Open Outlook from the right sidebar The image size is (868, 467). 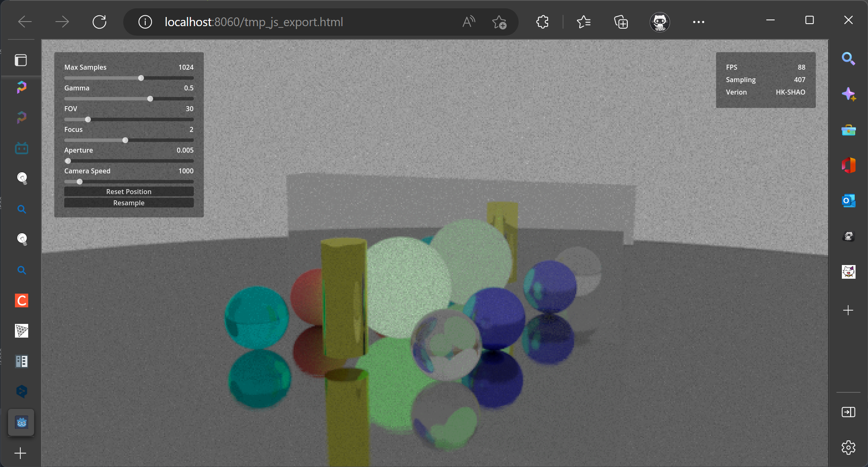[849, 200]
